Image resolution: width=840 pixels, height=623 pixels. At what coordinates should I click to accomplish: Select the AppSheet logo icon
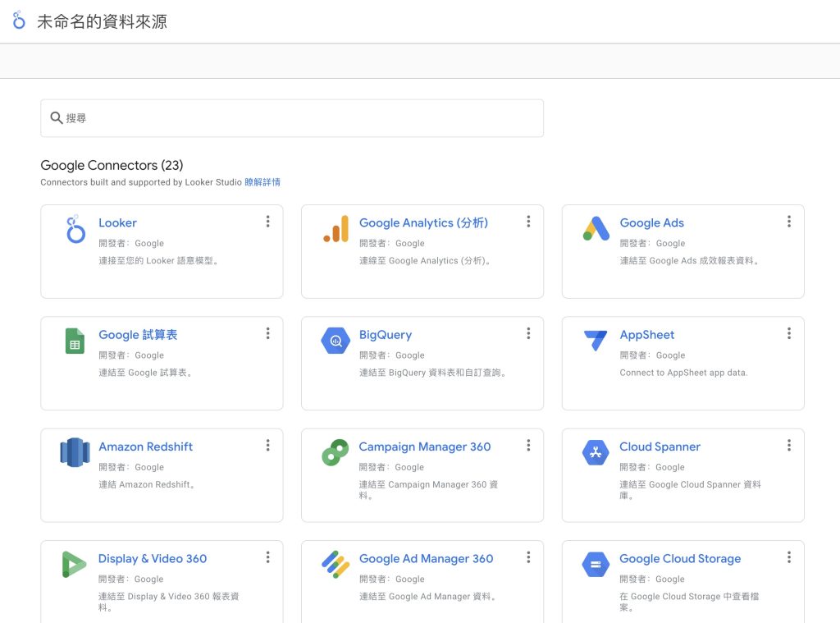(x=596, y=340)
